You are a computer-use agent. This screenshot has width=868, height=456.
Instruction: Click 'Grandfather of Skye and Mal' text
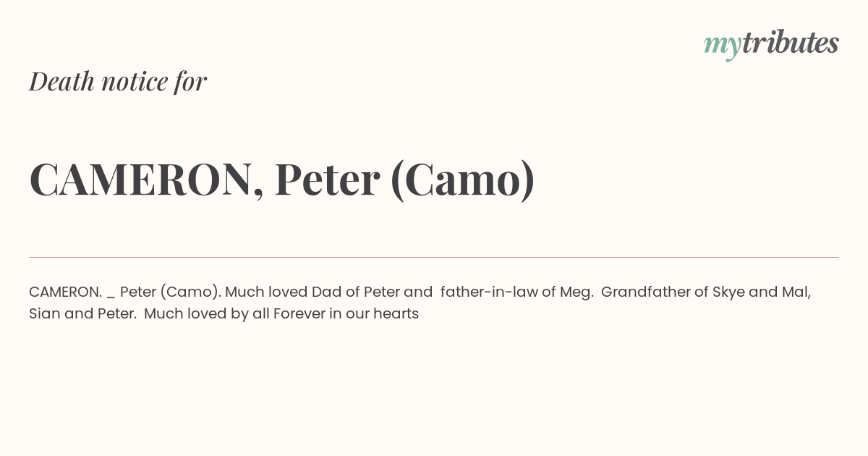[705, 292]
